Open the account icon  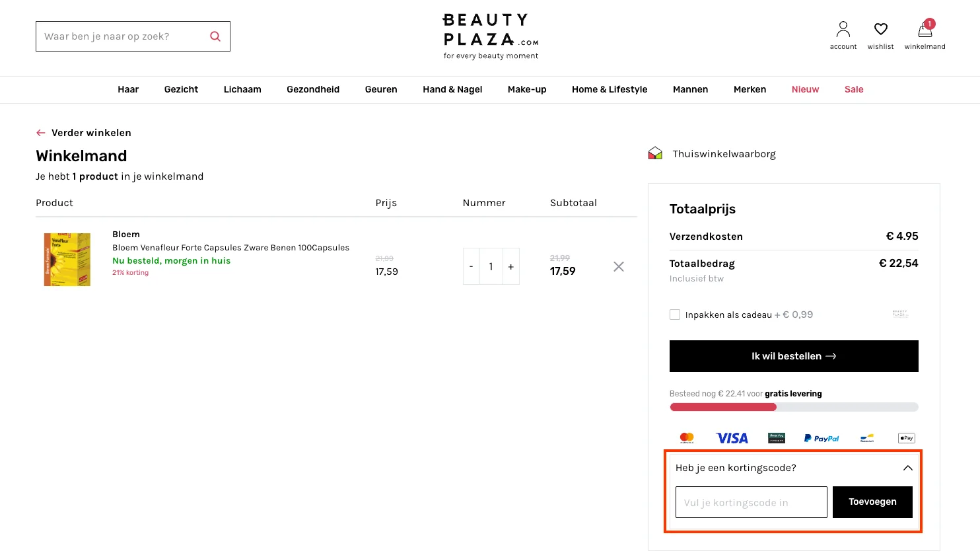tap(843, 29)
